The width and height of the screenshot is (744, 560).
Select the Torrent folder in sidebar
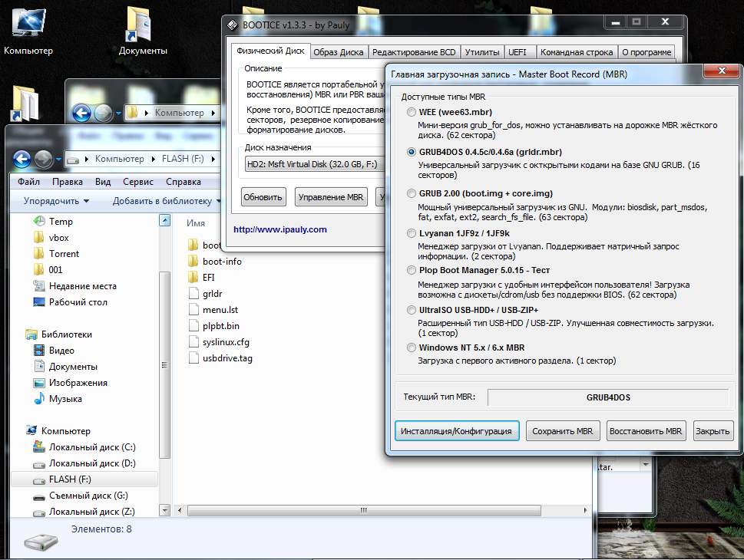[64, 254]
